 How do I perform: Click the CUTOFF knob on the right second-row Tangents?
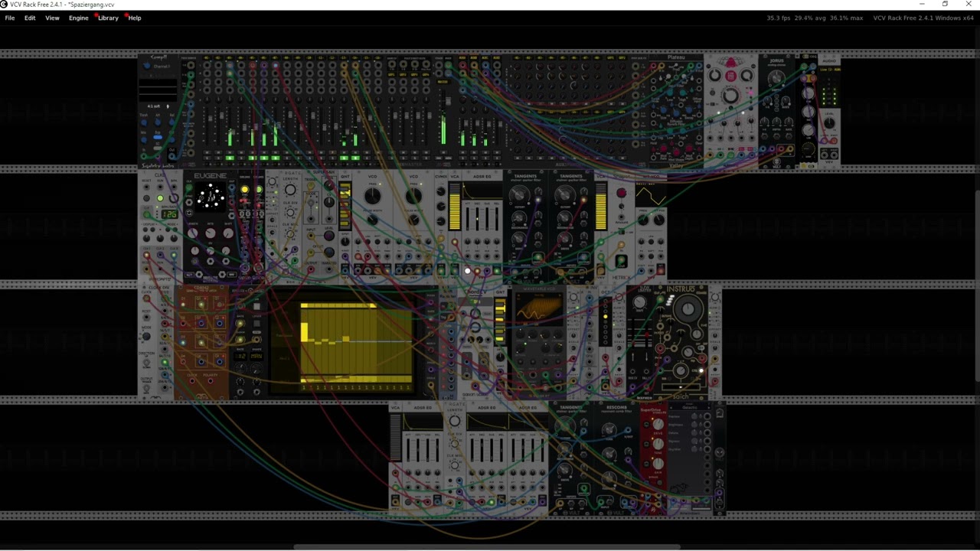pyautogui.click(x=565, y=196)
